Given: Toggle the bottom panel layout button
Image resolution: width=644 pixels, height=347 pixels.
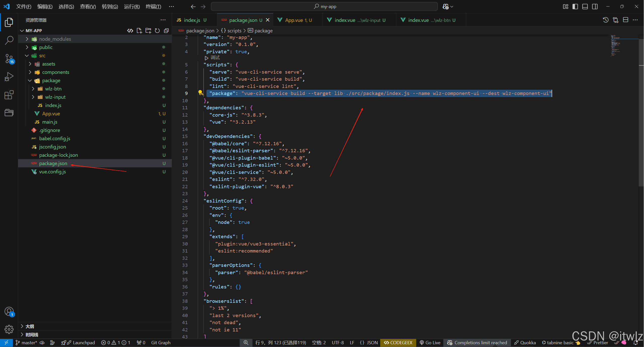Looking at the screenshot, I should point(585,7).
